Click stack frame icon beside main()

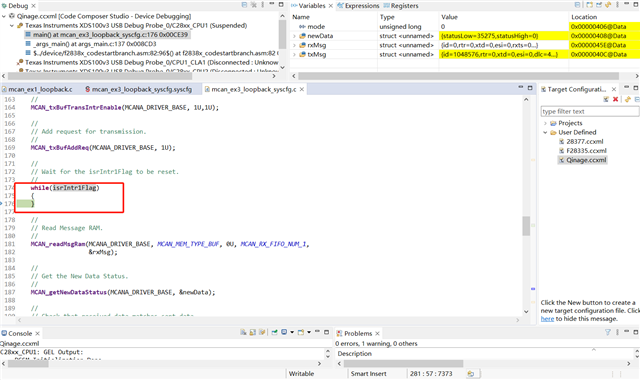point(28,35)
